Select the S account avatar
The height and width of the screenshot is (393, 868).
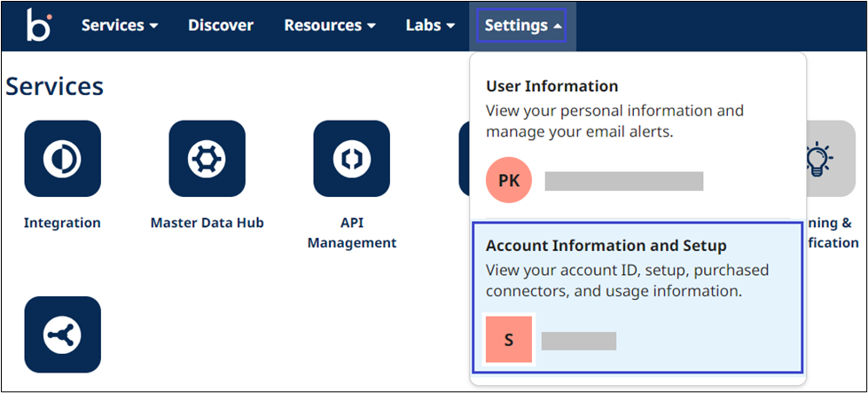(x=509, y=340)
